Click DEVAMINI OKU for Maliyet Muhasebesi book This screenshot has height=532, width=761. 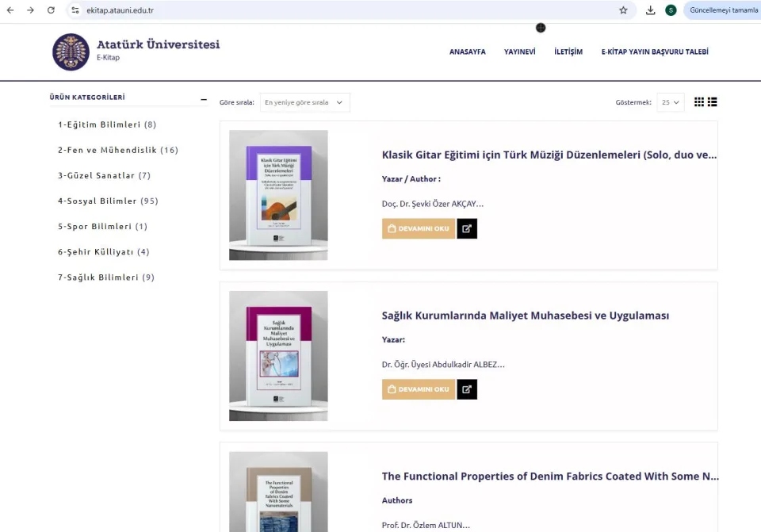click(x=419, y=389)
